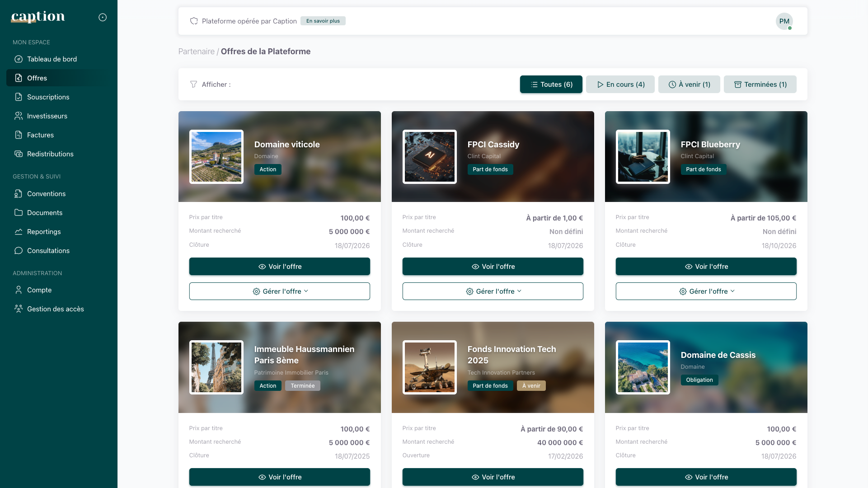The image size is (868, 488).
Task: Collapse the sidebar using the circular arrow icon
Action: pyautogui.click(x=102, y=17)
